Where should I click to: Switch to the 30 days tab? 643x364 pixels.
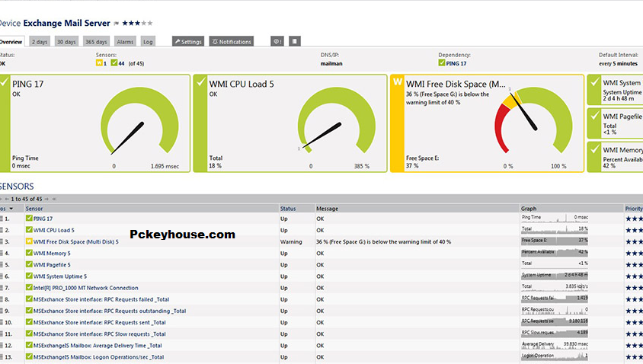[66, 41]
